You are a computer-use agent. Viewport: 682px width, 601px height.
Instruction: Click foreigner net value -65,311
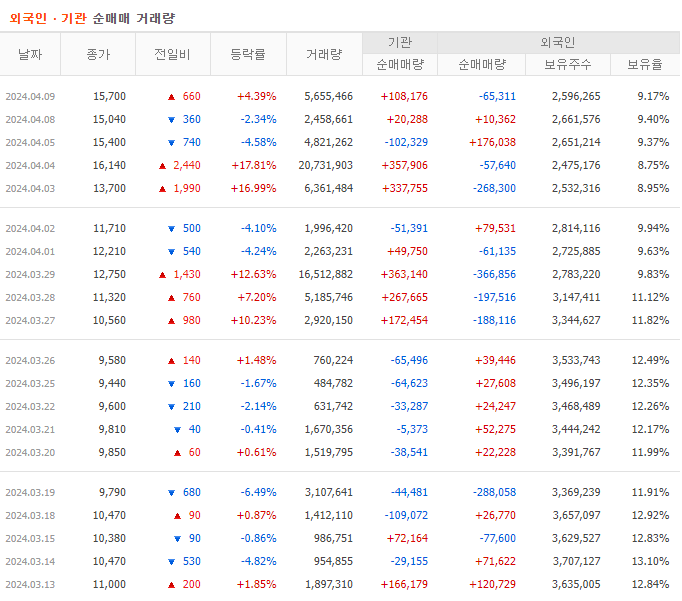tap(498, 96)
